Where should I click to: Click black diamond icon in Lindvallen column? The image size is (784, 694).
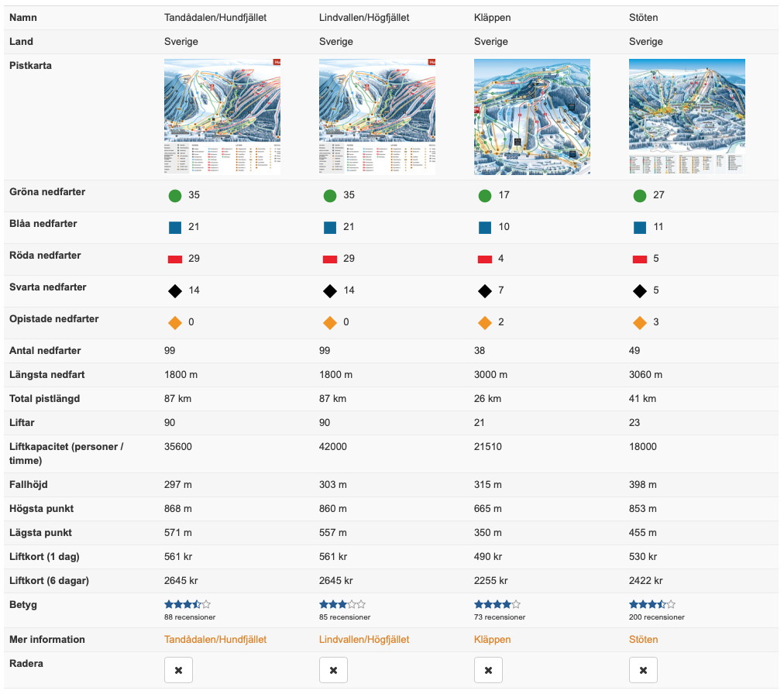[x=330, y=291]
